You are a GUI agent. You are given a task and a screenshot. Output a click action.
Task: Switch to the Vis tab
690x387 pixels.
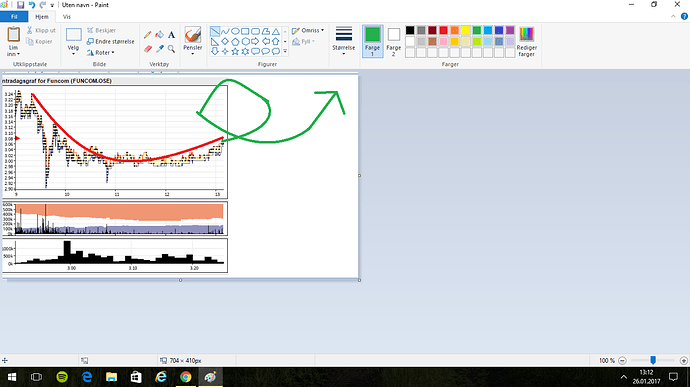67,17
